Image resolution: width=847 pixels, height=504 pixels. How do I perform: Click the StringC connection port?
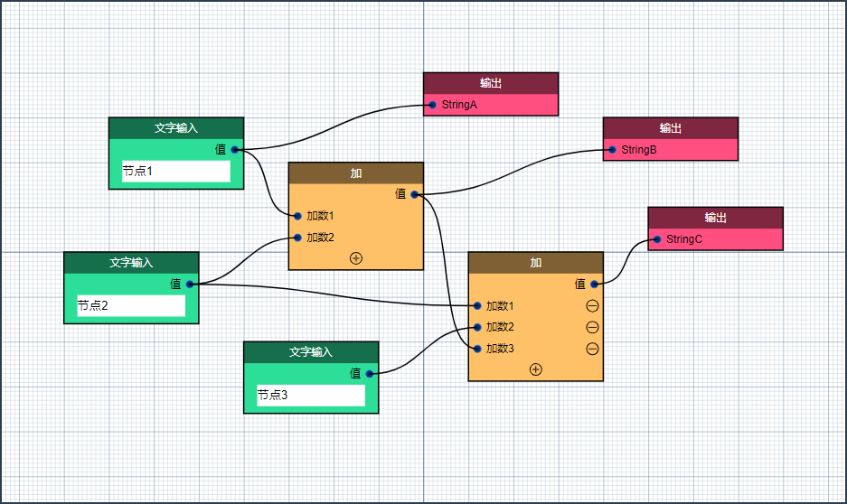pos(657,239)
